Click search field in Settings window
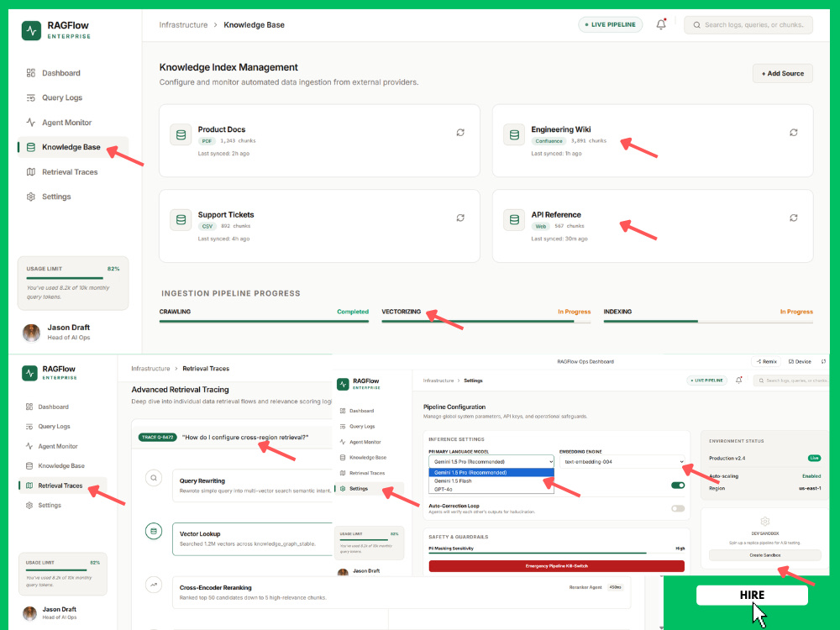This screenshot has width=840, height=630. tap(791, 381)
